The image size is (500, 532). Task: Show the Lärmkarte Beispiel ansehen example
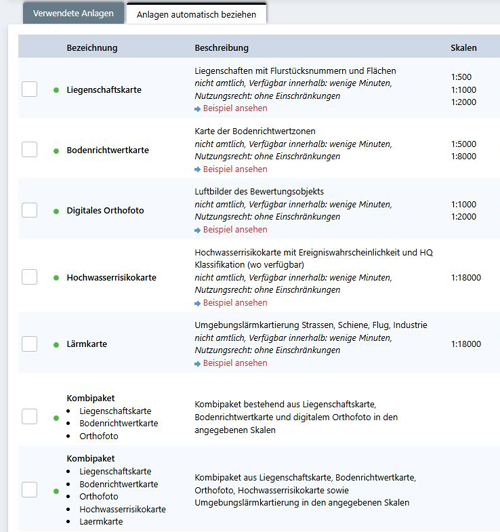click(235, 363)
